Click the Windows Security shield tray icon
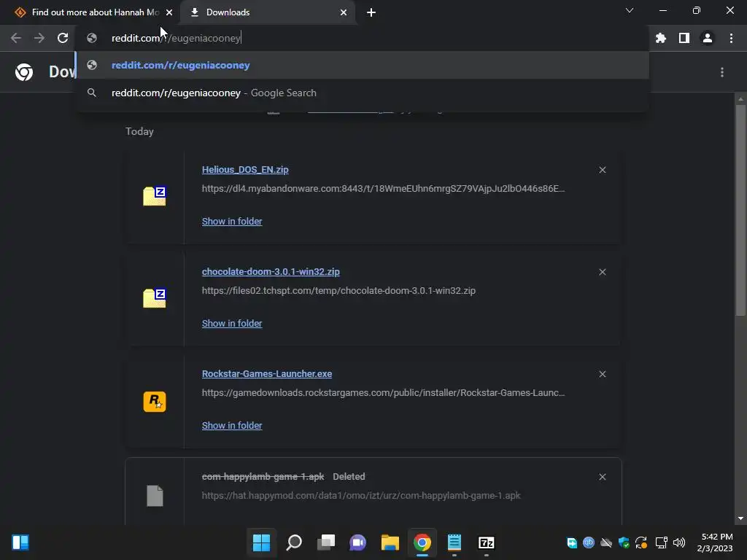 point(624,542)
